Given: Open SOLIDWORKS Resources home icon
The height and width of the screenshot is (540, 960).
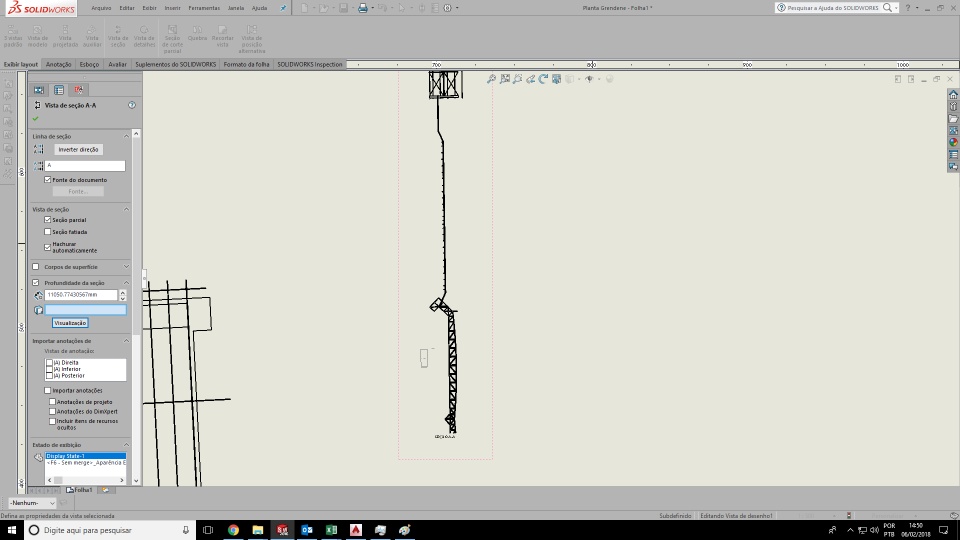Looking at the screenshot, I should point(953,94).
